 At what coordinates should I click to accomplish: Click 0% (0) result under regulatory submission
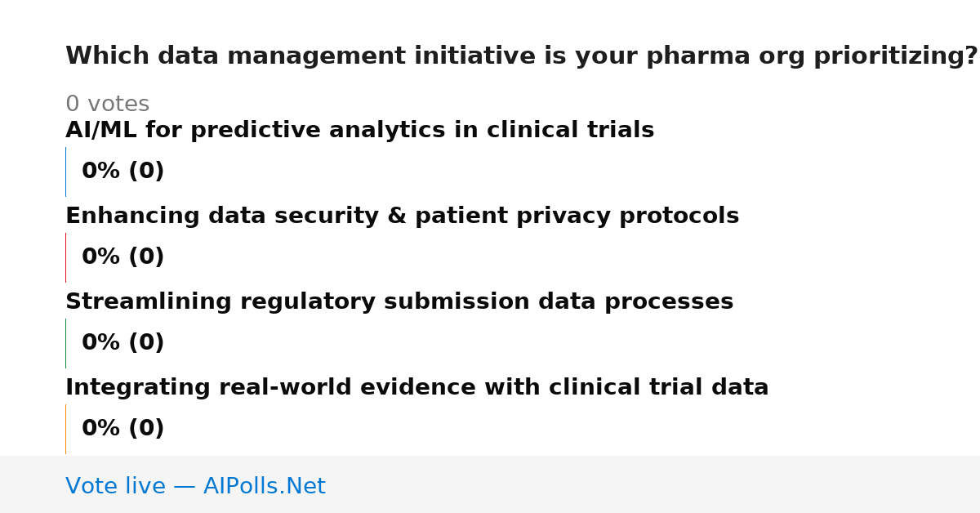click(122, 343)
